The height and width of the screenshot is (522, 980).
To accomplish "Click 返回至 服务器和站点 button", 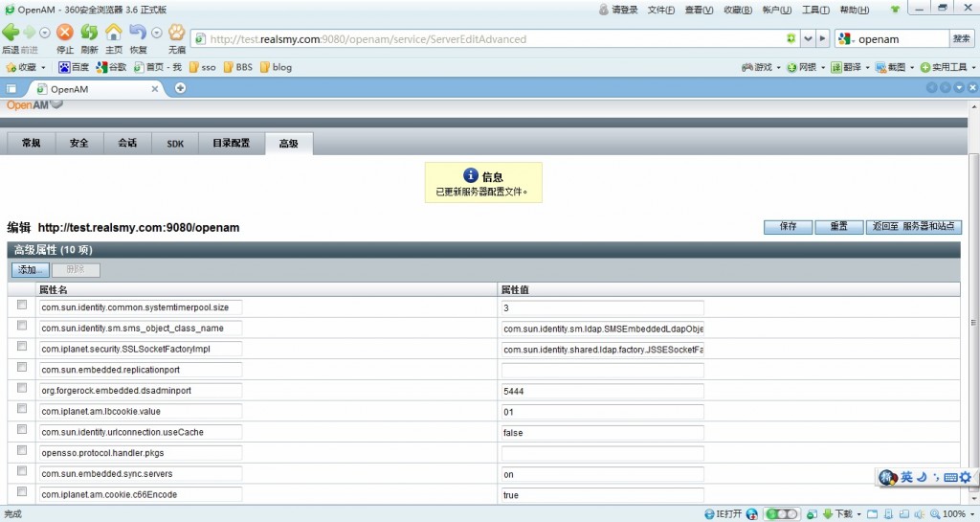I will coord(914,226).
